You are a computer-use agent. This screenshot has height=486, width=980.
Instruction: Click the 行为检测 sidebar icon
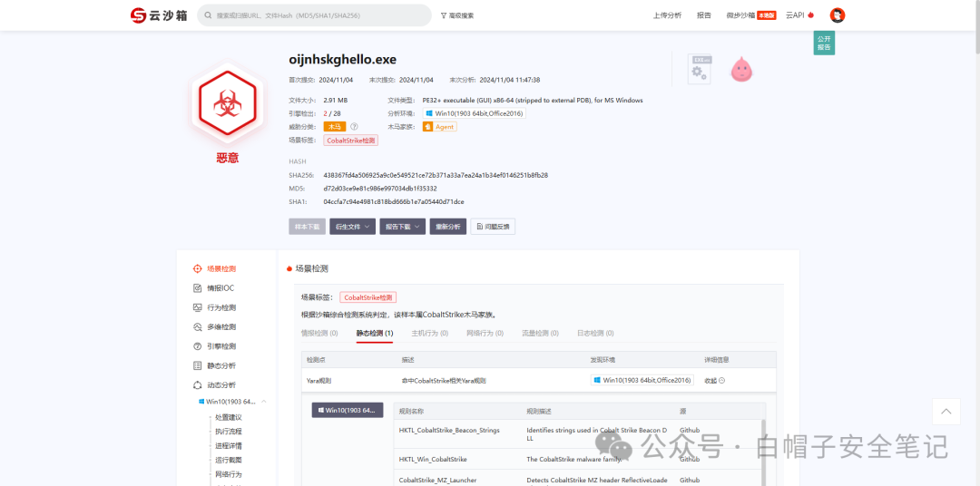[x=197, y=307]
